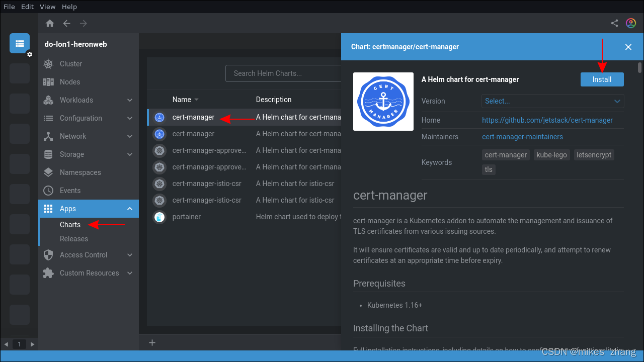
Task: Focus the Search Helm Charts field
Action: coord(283,73)
